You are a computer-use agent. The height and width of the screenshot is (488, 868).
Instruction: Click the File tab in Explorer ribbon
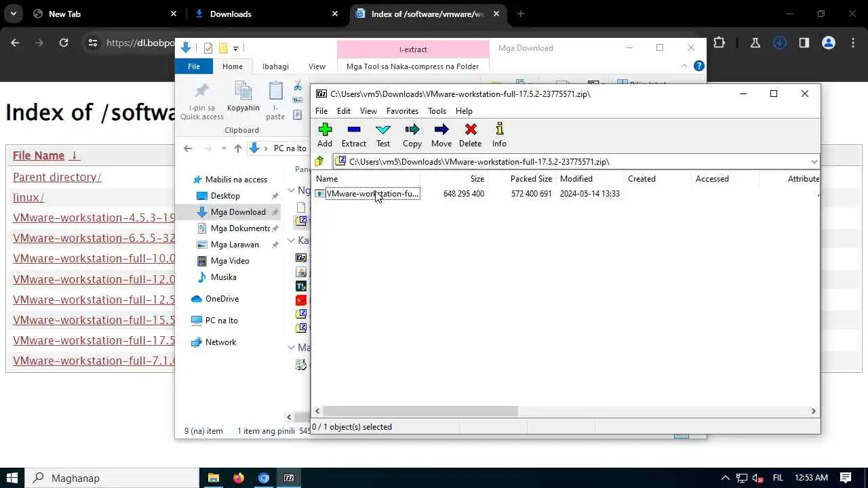194,66
